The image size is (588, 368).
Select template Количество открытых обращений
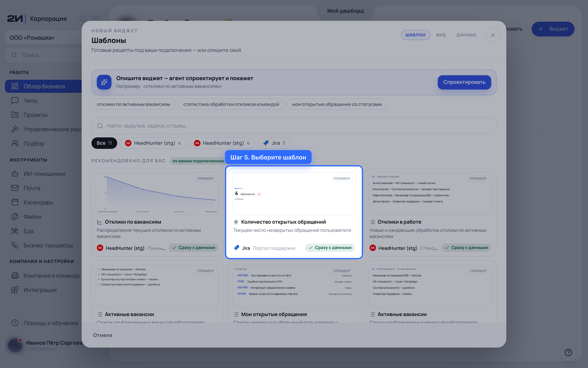294,212
